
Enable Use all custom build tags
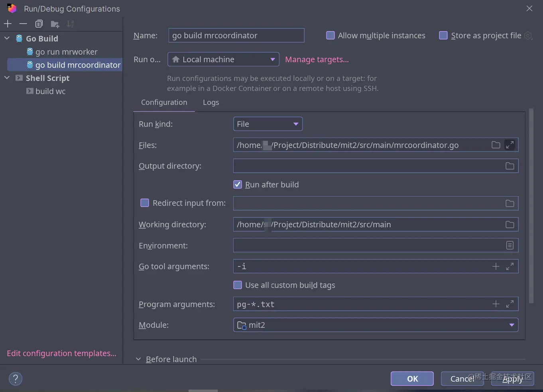(238, 285)
